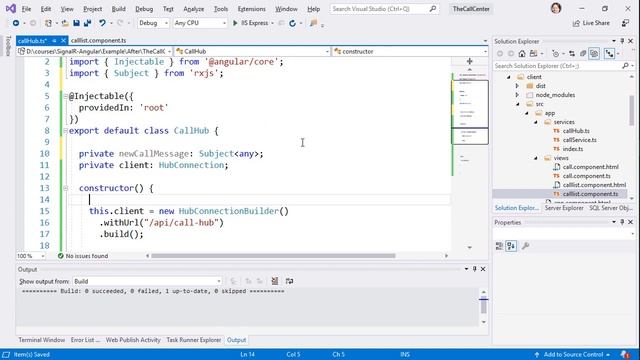This screenshot has height=360, width=640.
Task: Open IIS Express launch options arrow
Action: (x=273, y=23)
